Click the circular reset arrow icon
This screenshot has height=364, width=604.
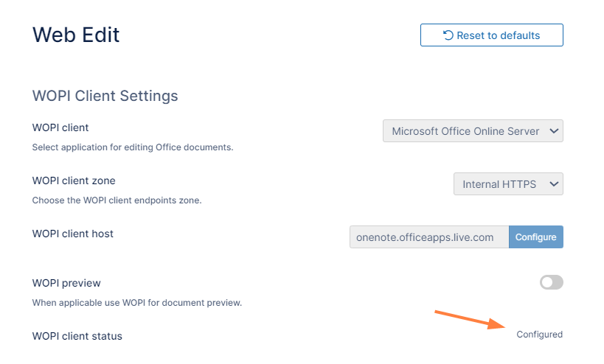click(448, 35)
